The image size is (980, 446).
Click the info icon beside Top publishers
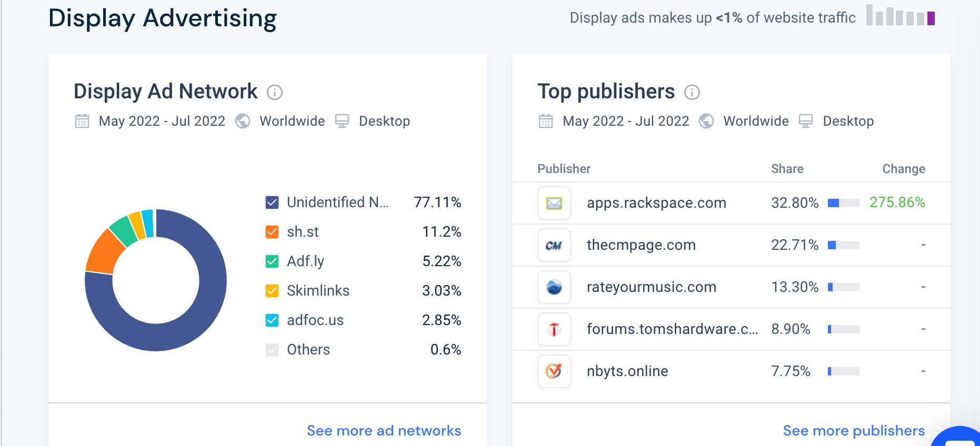(x=693, y=93)
